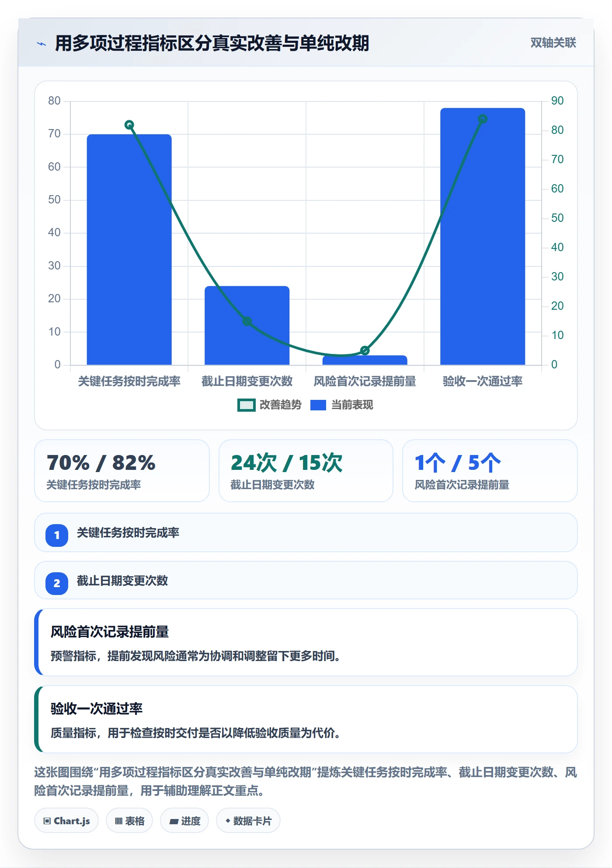612x868 pixels.
Task: Click the blue bar for 验收一次通过率
Action: [x=483, y=236]
